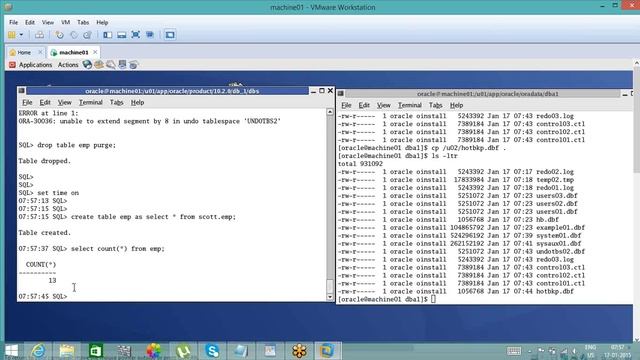The height and width of the screenshot is (360, 640).
Task: Open Tabs menu in dbs terminal window
Action: click(116, 102)
